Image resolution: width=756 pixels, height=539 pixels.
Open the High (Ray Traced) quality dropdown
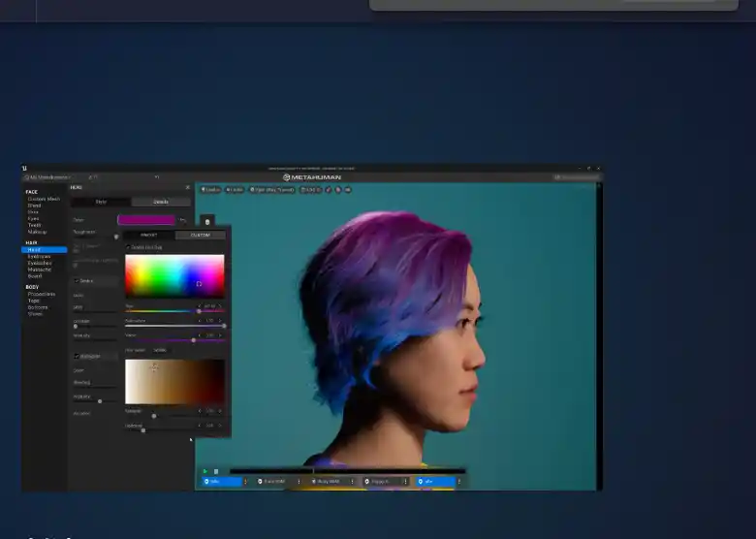click(x=272, y=189)
